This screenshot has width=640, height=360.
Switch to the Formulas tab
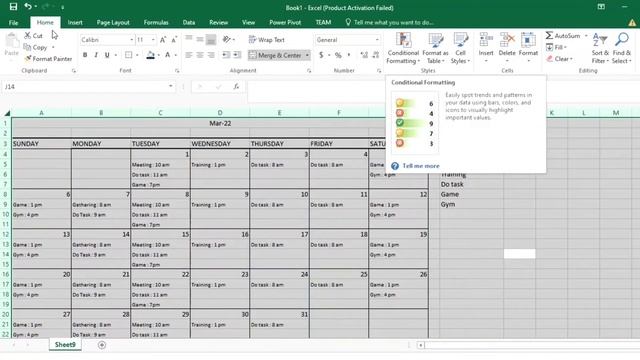(x=156, y=22)
